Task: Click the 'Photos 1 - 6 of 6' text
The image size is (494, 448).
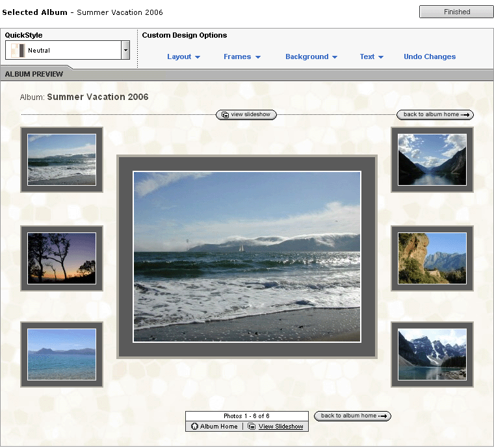Action: [246, 416]
